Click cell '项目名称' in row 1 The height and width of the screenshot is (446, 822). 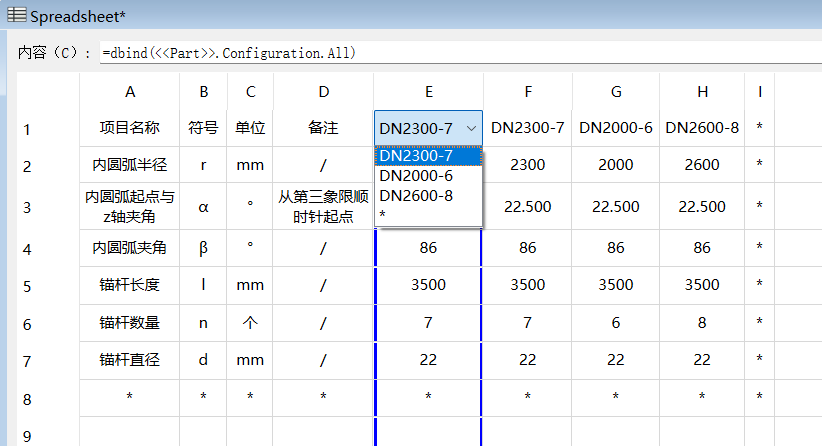tap(129, 128)
